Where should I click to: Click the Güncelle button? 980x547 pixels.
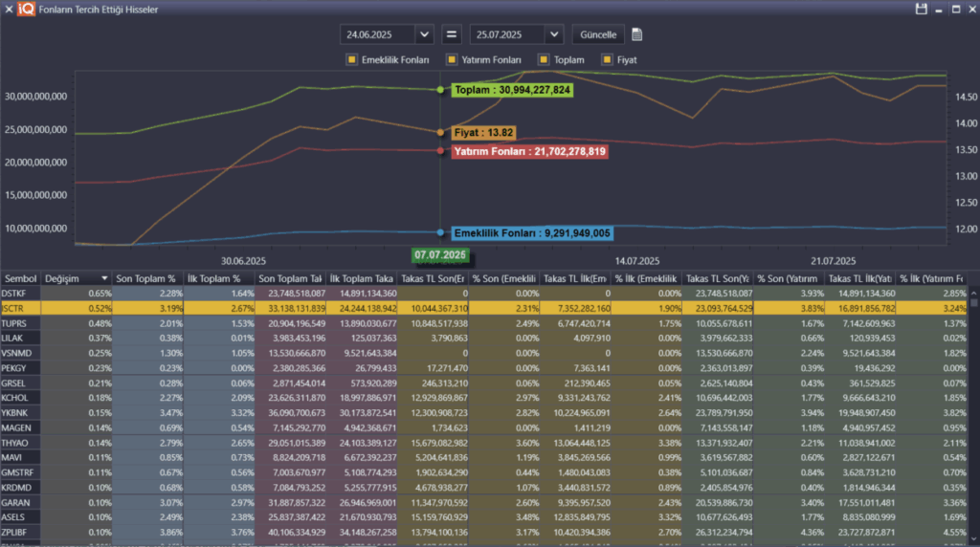598,34
